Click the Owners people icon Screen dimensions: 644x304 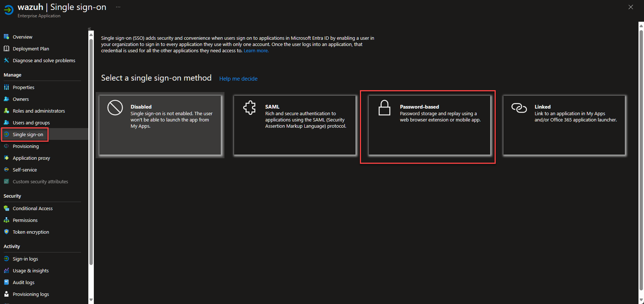(x=6, y=99)
